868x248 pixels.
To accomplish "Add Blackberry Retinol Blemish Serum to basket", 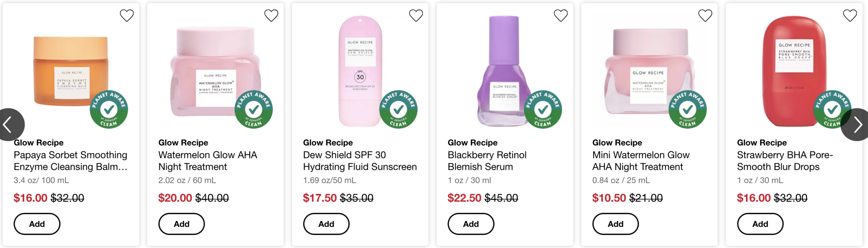I will (471, 224).
